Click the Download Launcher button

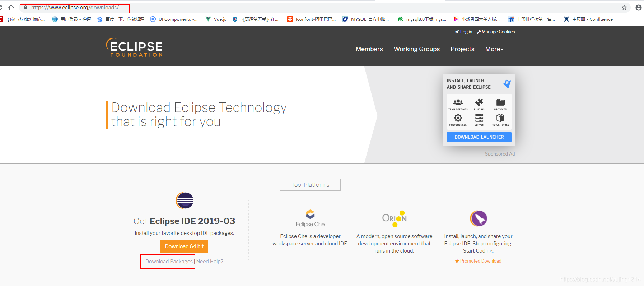479,137
